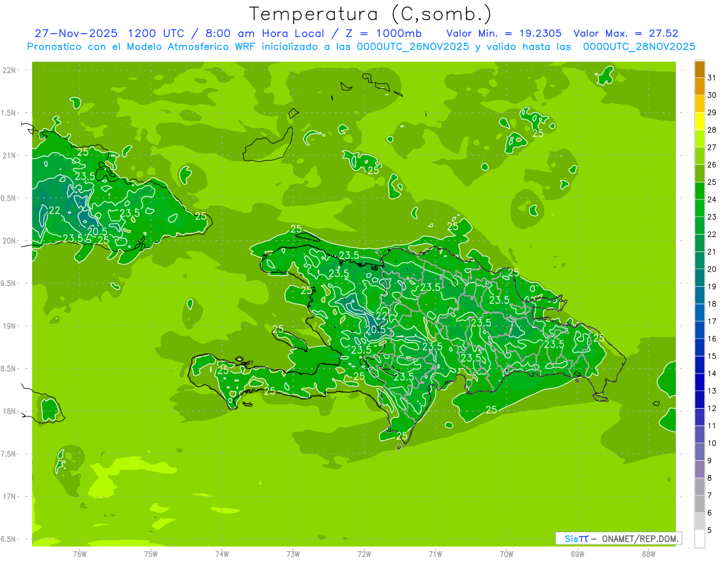
Task: Click the legend value 15
Action: click(x=712, y=356)
